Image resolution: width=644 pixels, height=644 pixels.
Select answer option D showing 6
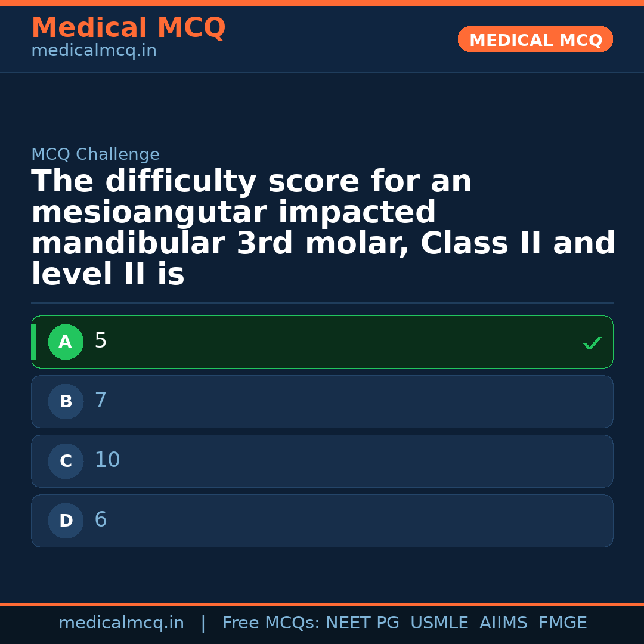(x=322, y=521)
